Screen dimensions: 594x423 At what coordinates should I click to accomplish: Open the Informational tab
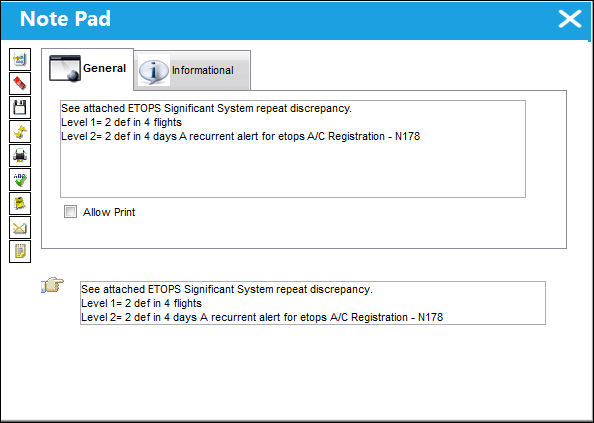[192, 70]
